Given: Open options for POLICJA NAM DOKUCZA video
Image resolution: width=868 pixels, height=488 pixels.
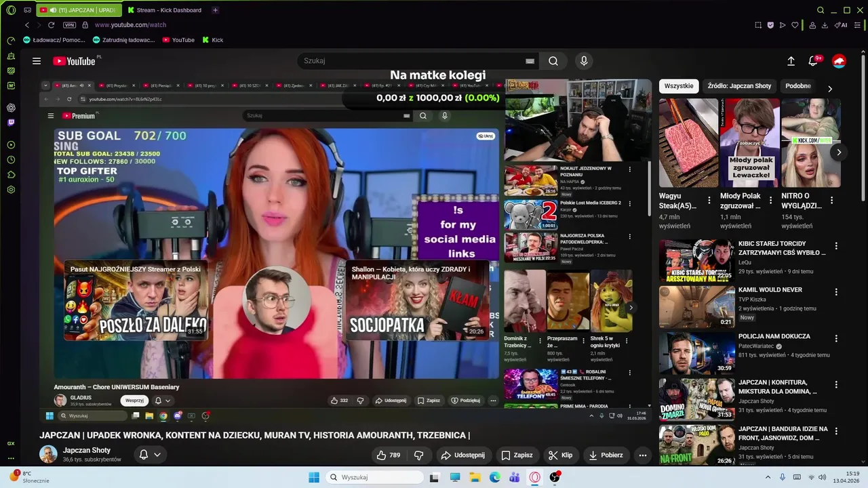Looking at the screenshot, I should tap(836, 339).
